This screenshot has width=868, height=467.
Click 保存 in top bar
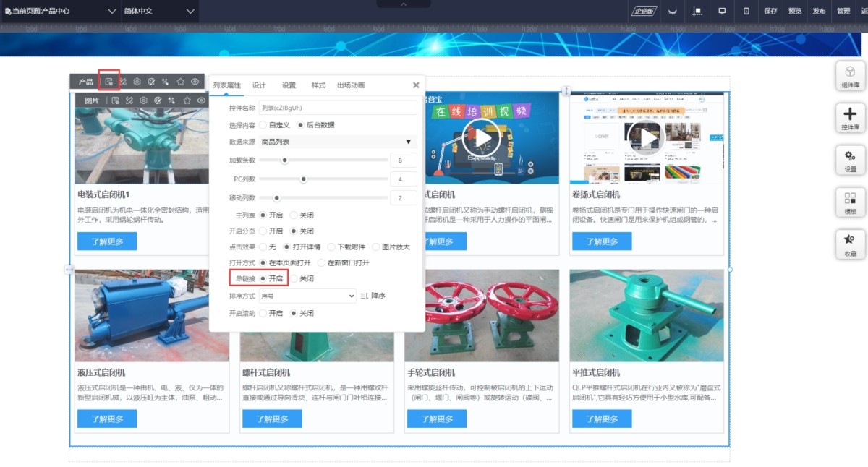point(770,11)
